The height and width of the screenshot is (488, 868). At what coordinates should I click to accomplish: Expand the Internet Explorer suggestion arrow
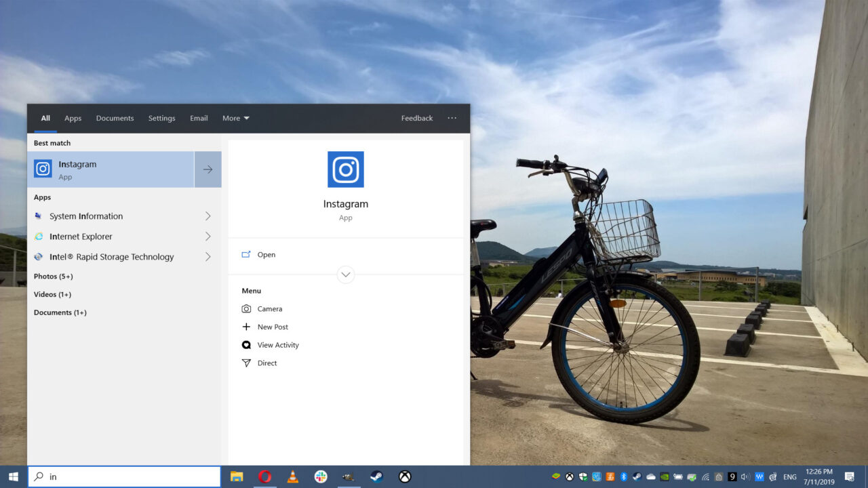[x=208, y=237]
